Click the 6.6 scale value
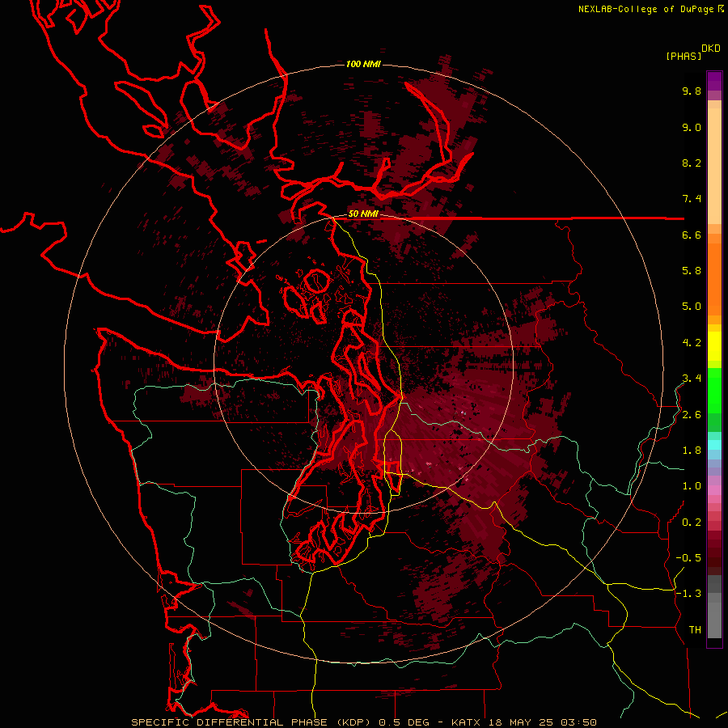The image size is (728, 728). pyautogui.click(x=692, y=235)
